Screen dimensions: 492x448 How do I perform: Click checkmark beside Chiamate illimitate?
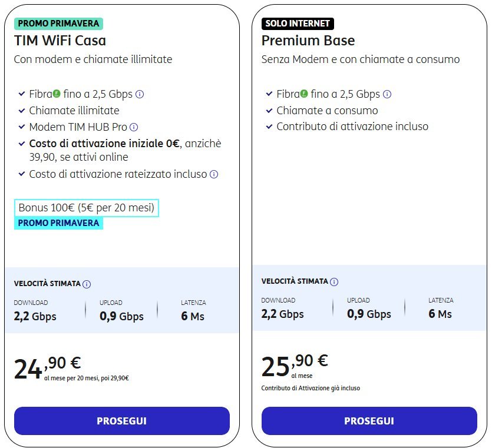point(22,110)
